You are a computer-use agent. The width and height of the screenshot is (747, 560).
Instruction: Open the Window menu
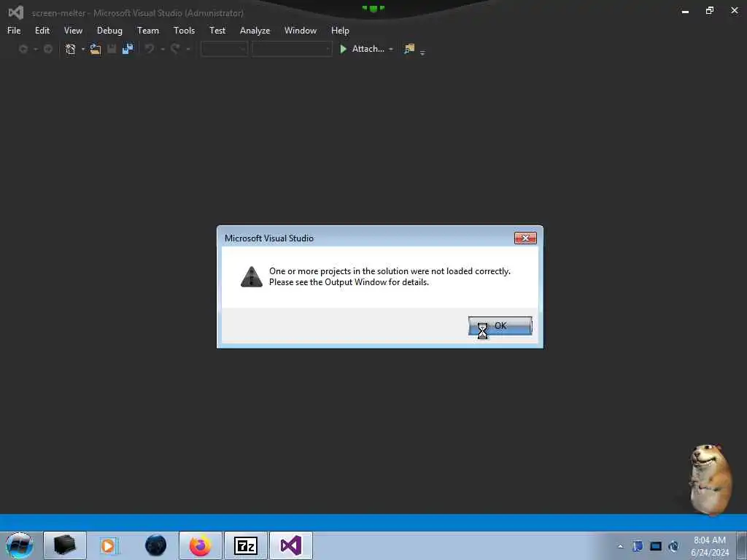300,31
